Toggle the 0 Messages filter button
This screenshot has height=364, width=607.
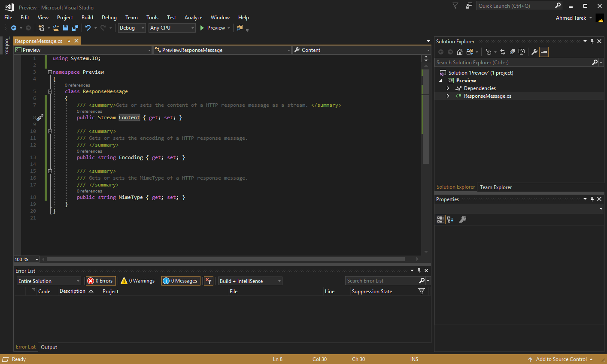[180, 281]
